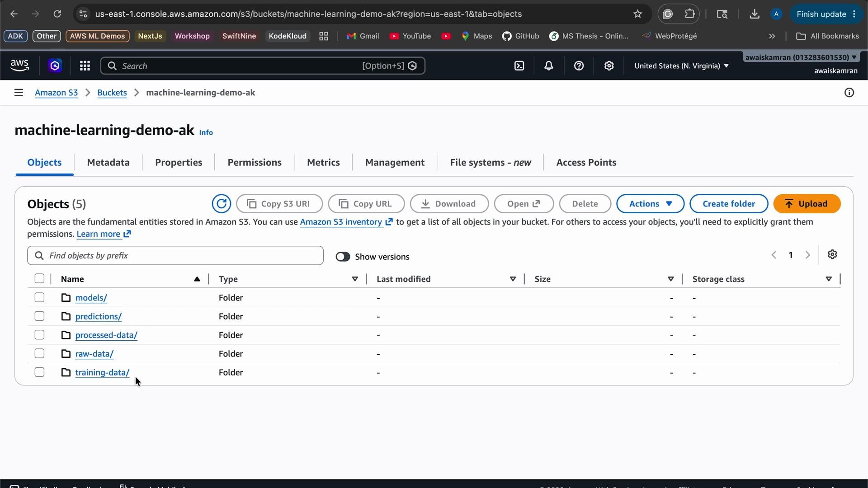
Task: Open the Gmail bookmark
Action: [363, 36]
